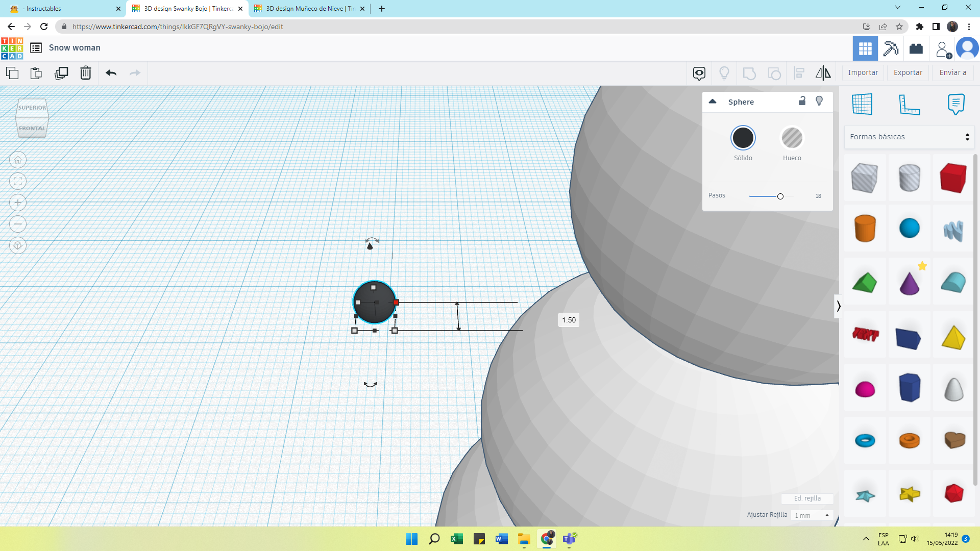Click the Zoom in plus icon
Image resolution: width=980 pixels, height=551 pixels.
(18, 203)
